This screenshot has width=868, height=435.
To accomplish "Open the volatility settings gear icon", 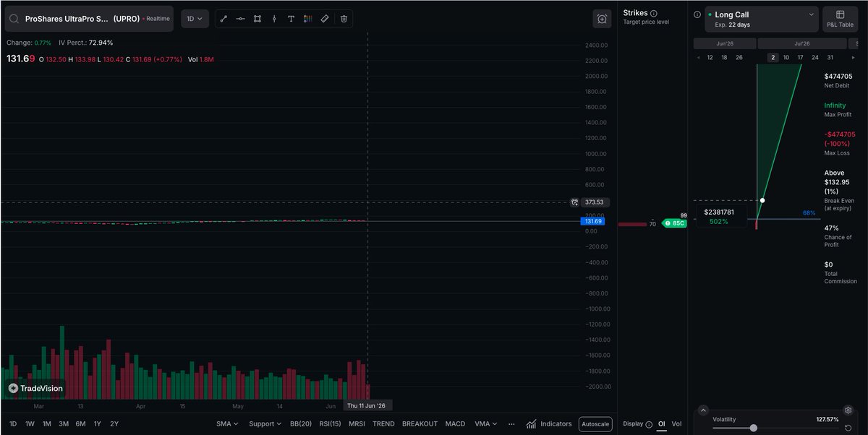I will (x=848, y=410).
